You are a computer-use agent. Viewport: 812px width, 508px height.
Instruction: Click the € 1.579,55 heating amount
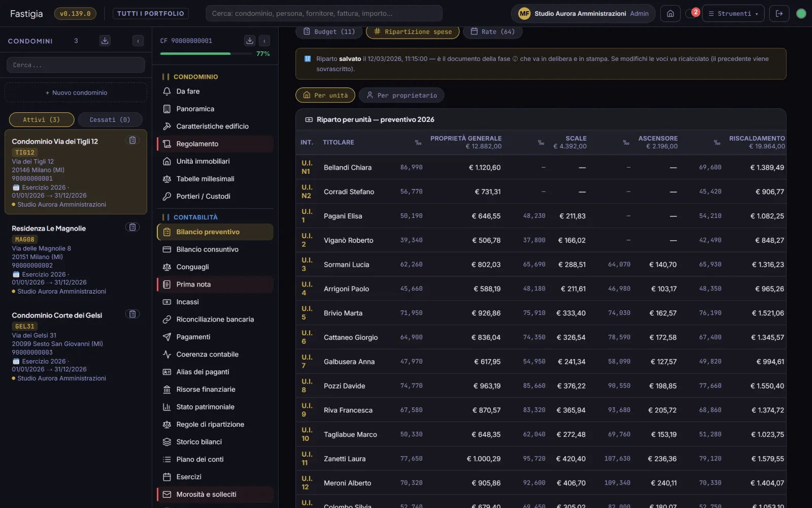click(767, 459)
